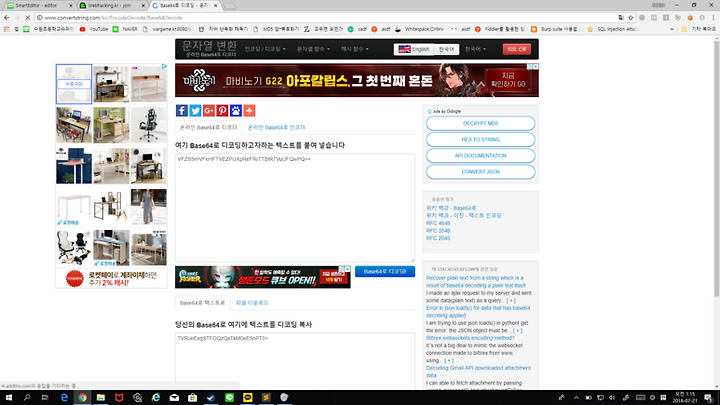Click CONVERT JSON button
Viewport: 720px width, 405px height.
tap(480, 172)
